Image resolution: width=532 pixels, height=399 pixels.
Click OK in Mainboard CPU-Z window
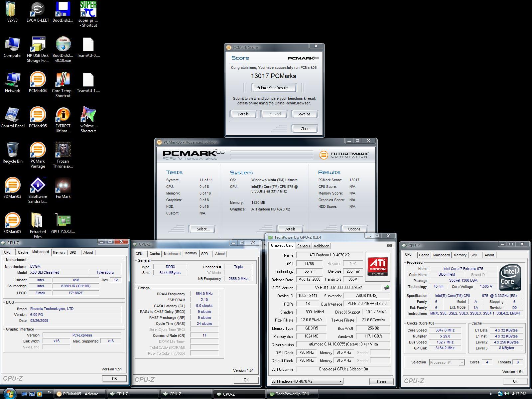click(x=114, y=379)
